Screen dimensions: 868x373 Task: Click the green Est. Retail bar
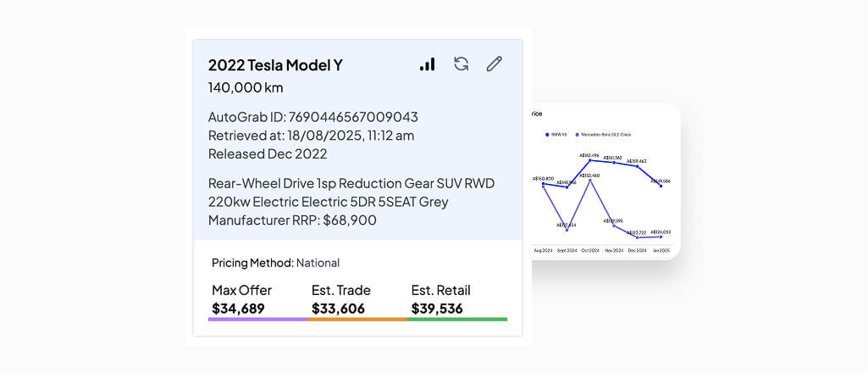pyautogui.click(x=457, y=320)
